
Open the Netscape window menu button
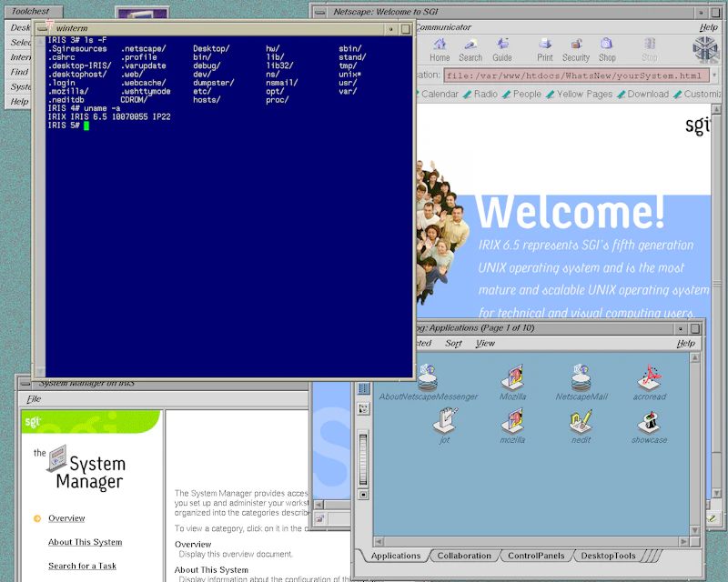[320, 12]
